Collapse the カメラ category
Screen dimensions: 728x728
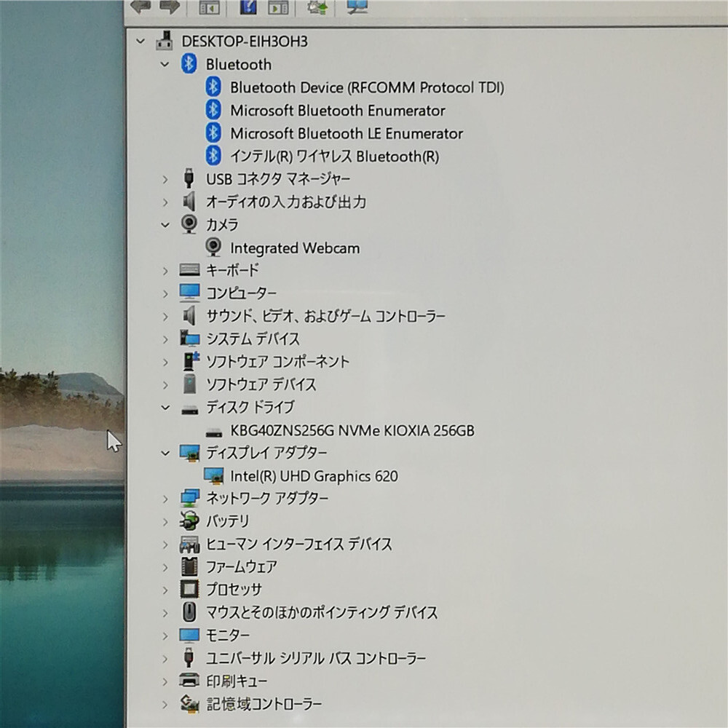pos(165,225)
